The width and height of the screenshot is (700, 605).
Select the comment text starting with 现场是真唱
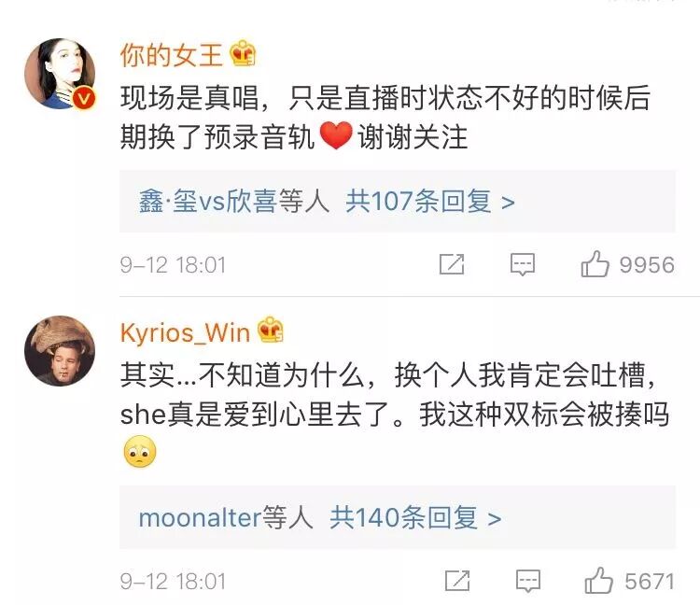(x=385, y=117)
